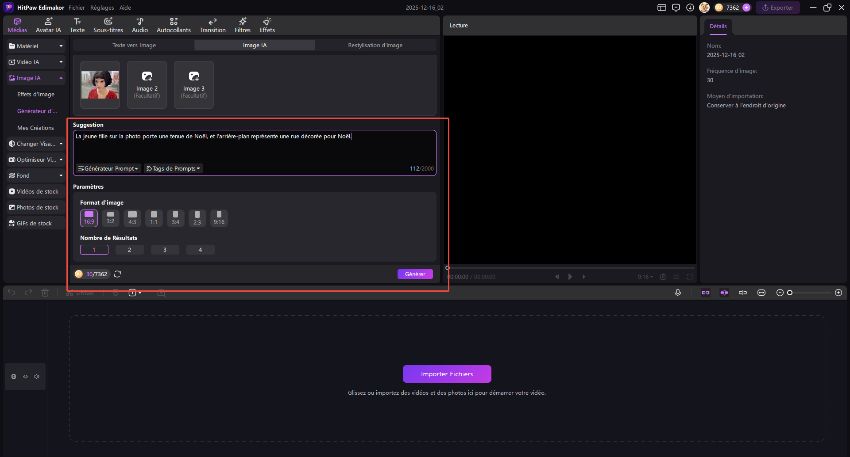Click the microphone voice-over icon
Screen dimensions: 850x457
(x=678, y=292)
